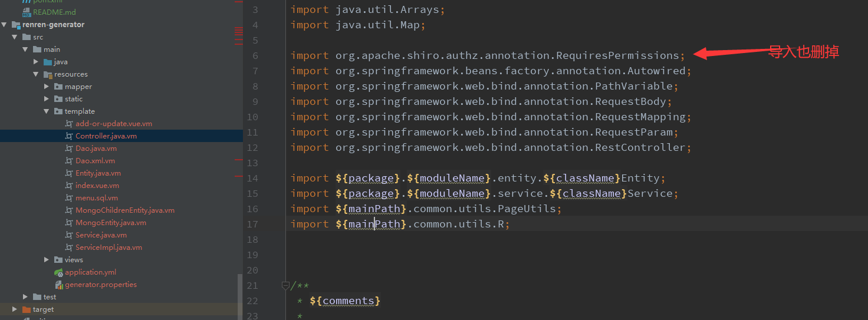Click the MongoChildrenEntity.java.vm file icon
868x320 pixels.
(x=69, y=210)
